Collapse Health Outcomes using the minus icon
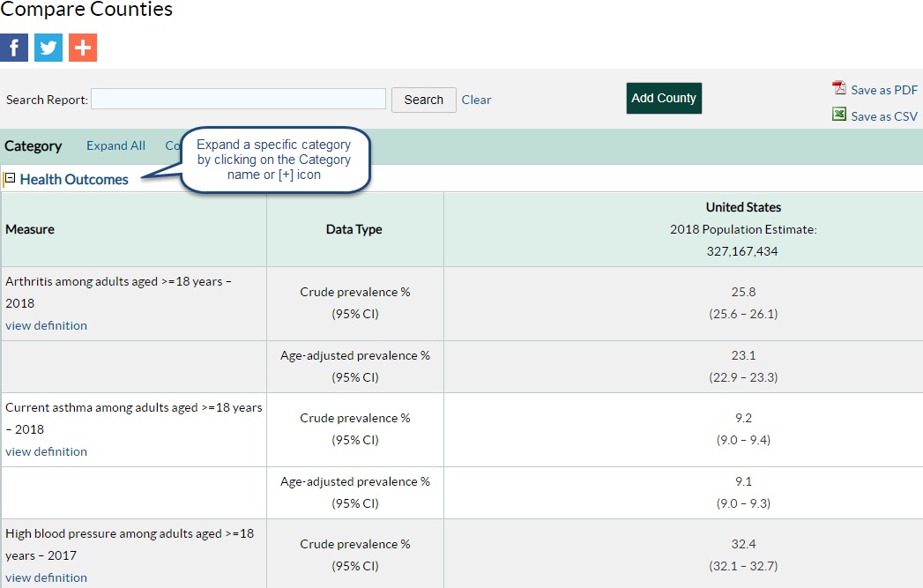This screenshot has height=588, width=923. (10, 178)
